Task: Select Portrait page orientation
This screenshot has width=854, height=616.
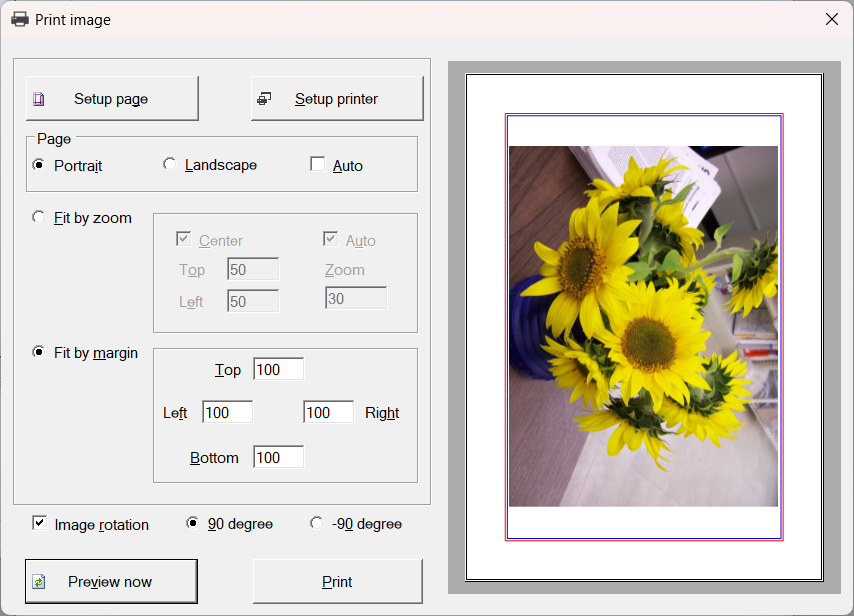Action: click(39, 165)
